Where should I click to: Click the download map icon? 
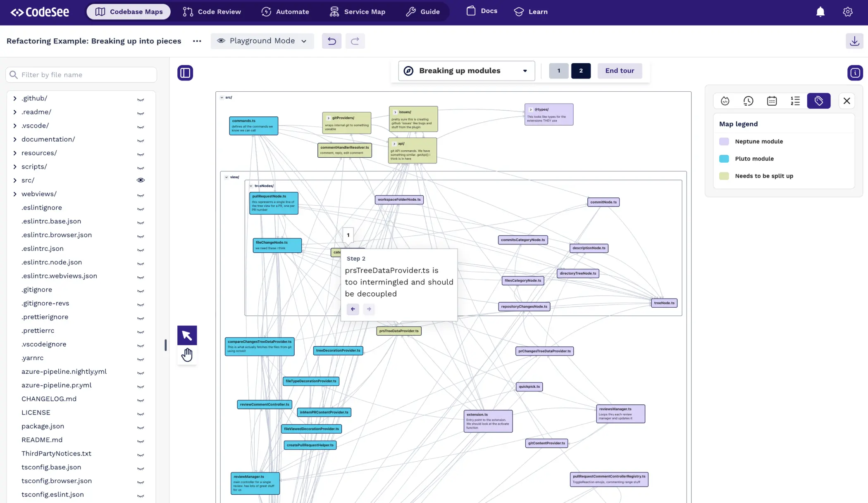tap(854, 41)
